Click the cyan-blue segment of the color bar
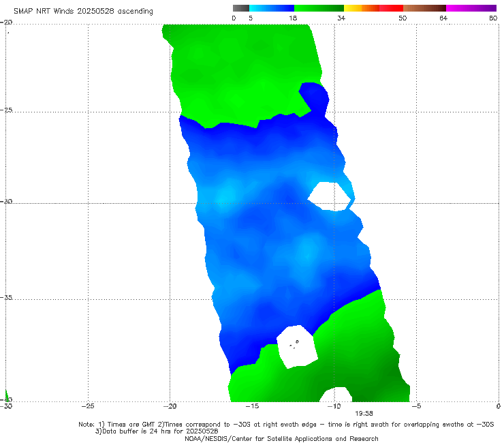The height and width of the screenshot is (443, 504). (x=272, y=8)
